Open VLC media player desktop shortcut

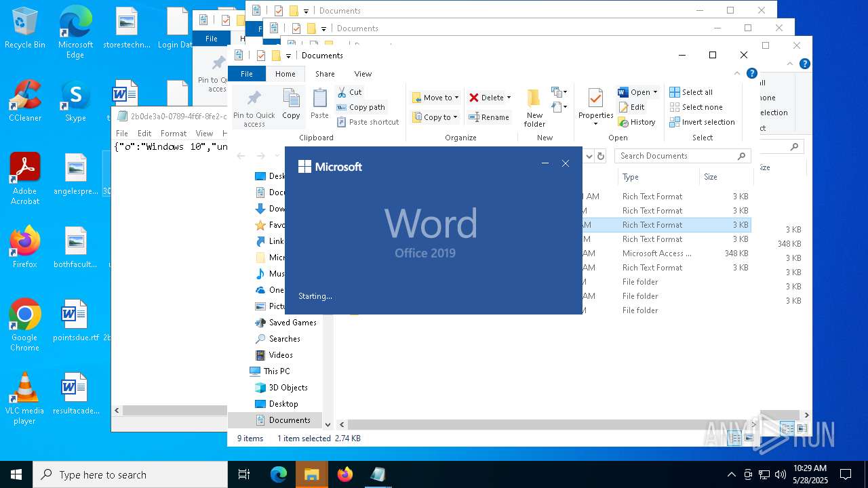(x=25, y=399)
